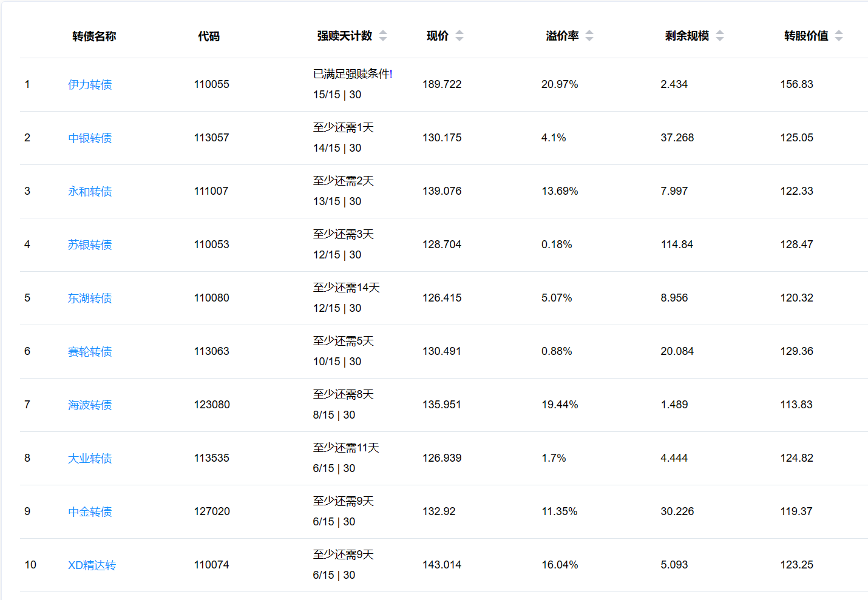Click the 已满足强赎条件! status text
Image resolution: width=868 pixels, height=600 pixels.
click(x=353, y=74)
